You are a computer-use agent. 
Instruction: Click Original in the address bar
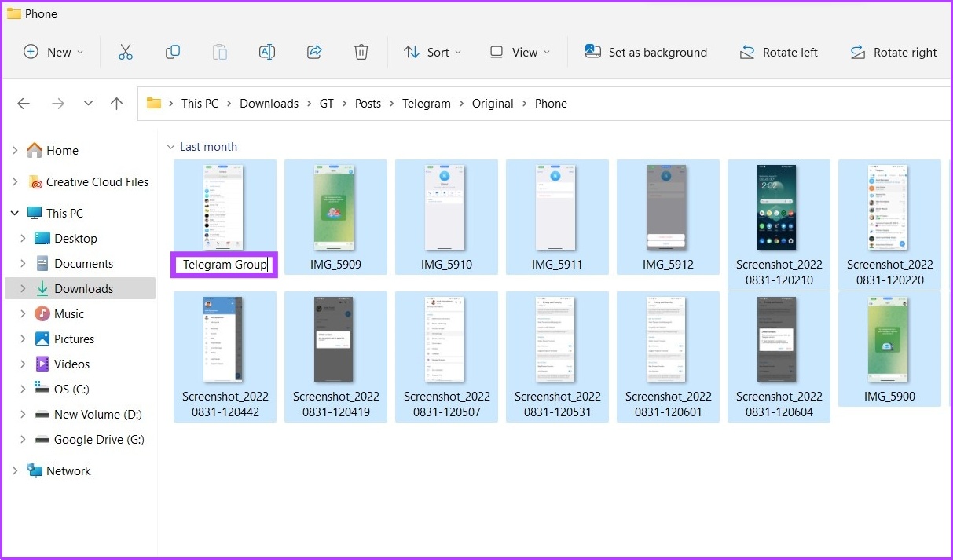click(493, 104)
